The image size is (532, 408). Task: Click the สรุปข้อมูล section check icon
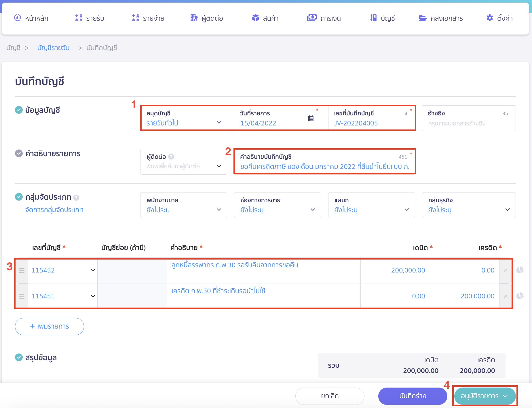(19, 357)
